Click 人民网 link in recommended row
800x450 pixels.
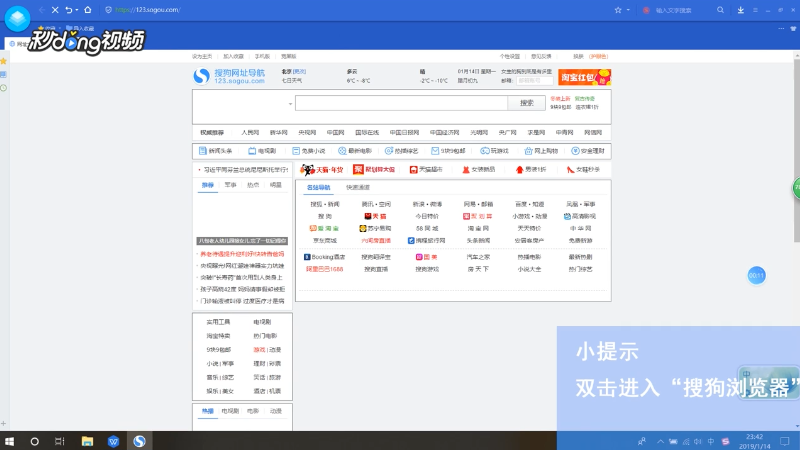[250, 133]
